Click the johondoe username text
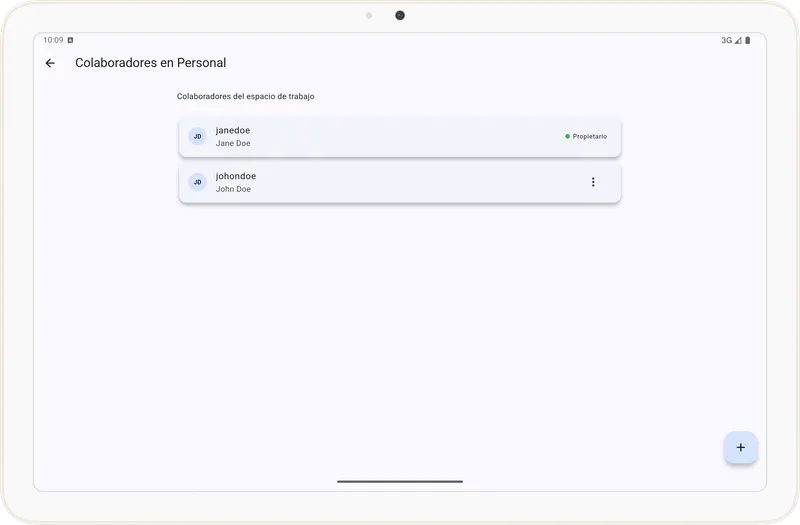Viewport: 800px width, 525px height. [x=236, y=176]
